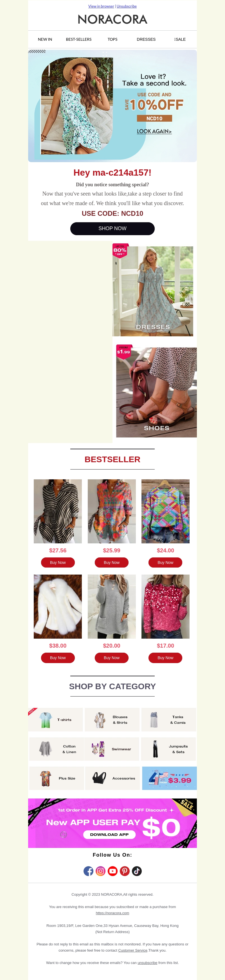Click the View in browser link

[101, 6]
